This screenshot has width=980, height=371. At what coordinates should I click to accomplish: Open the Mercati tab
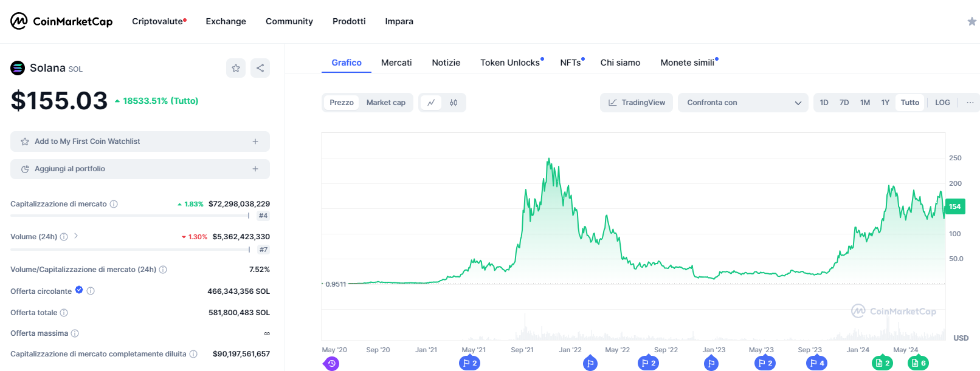pyautogui.click(x=396, y=63)
